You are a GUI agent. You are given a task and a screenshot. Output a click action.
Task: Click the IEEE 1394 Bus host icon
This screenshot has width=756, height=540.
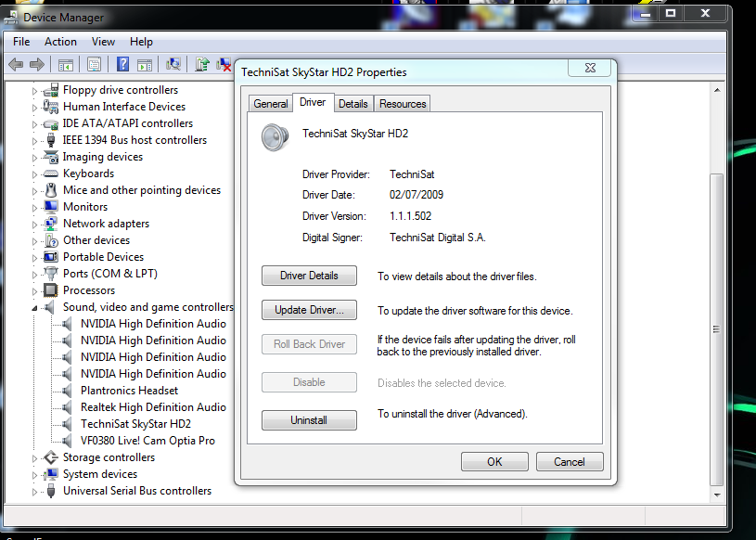[x=51, y=140]
